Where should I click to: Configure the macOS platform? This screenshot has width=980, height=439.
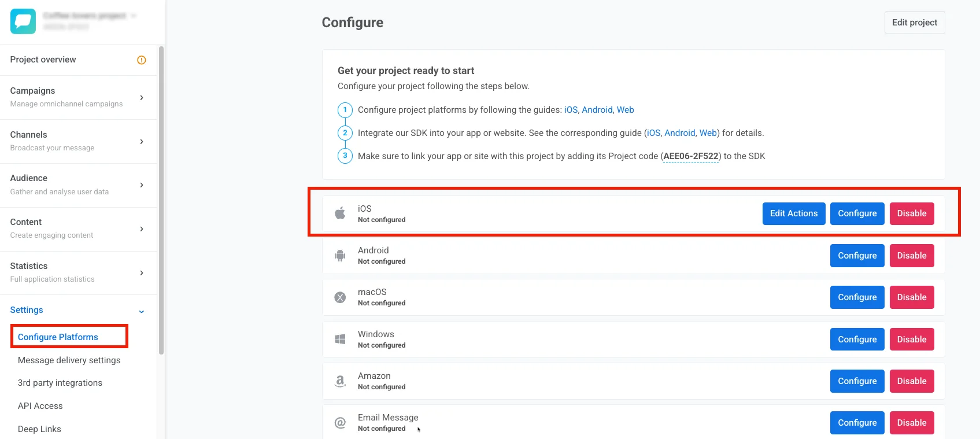pyautogui.click(x=857, y=297)
